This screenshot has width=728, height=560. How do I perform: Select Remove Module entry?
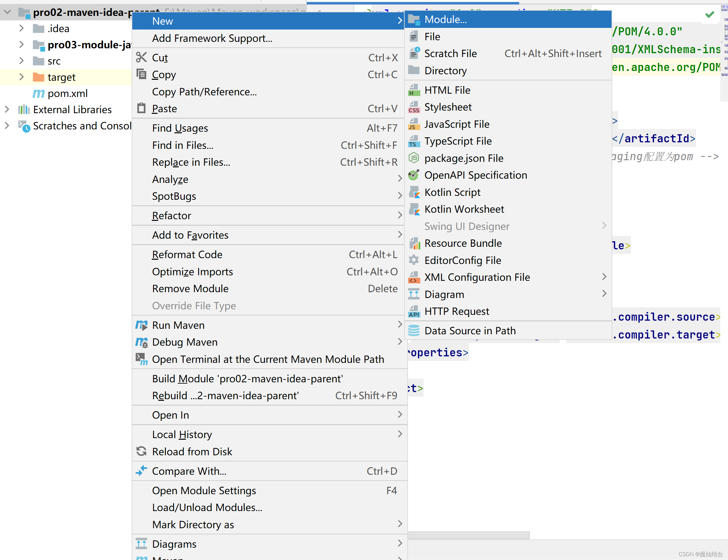[268, 289]
